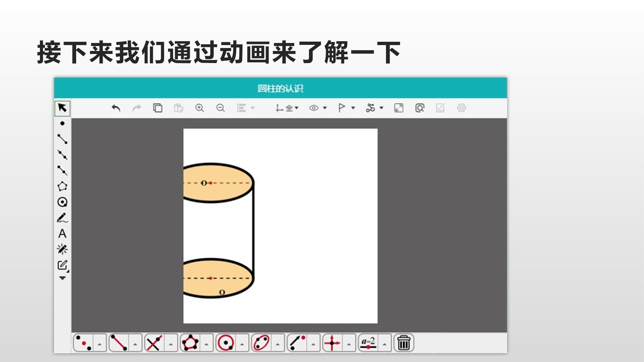The width and height of the screenshot is (644, 362).
Task: Click the zoom in magnifier
Action: 200,108
